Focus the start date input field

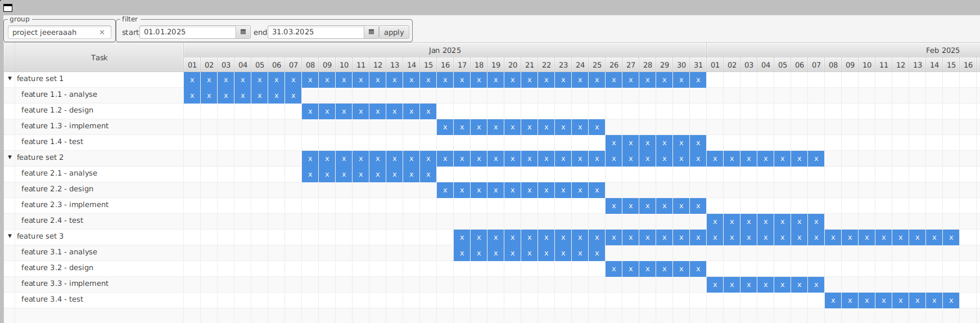tap(188, 32)
